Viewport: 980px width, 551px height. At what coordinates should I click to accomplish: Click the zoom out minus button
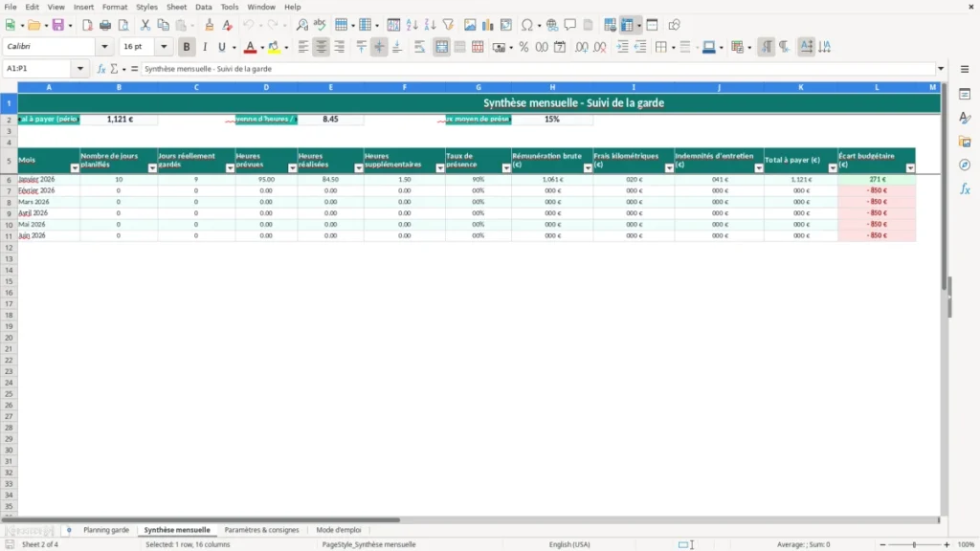click(882, 544)
